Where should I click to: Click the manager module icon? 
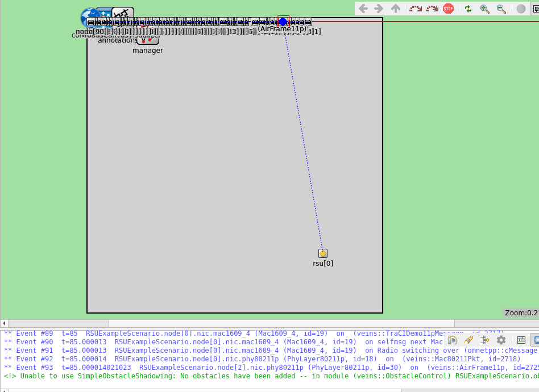coord(148,40)
